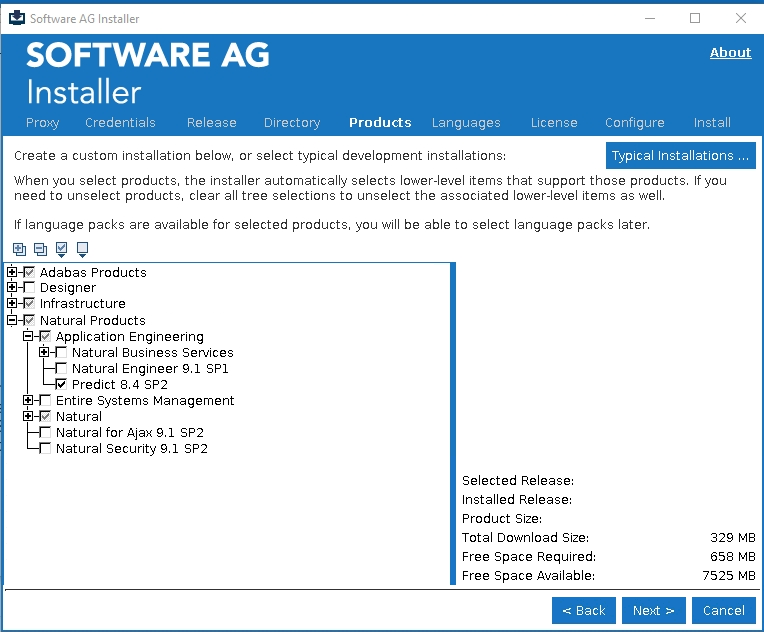764x632 pixels.
Task: Expand the Natural Business Services node
Action: [44, 353]
